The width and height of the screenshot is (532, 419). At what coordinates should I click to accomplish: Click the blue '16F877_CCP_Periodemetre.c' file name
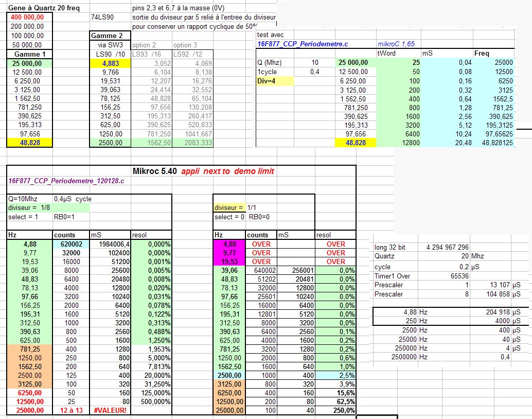point(303,44)
